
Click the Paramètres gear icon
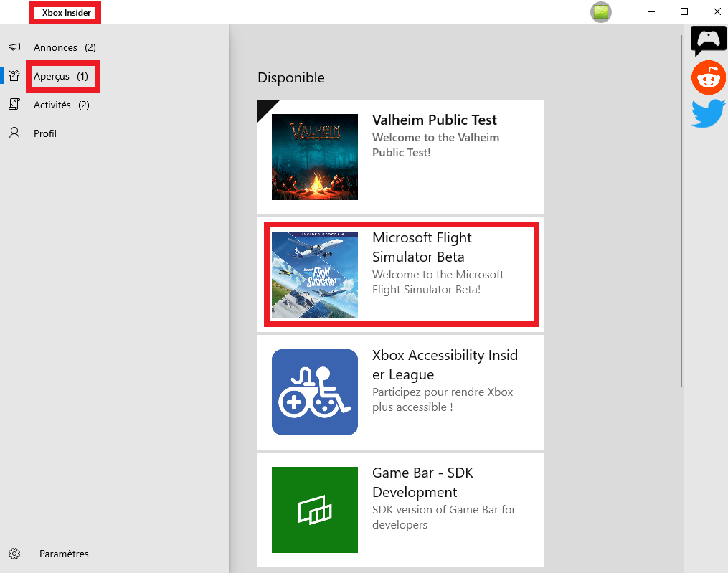click(14, 554)
